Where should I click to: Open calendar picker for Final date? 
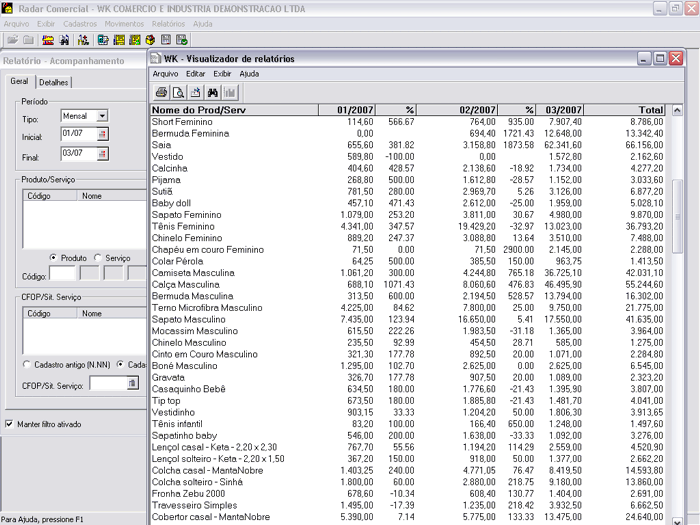pyautogui.click(x=102, y=154)
